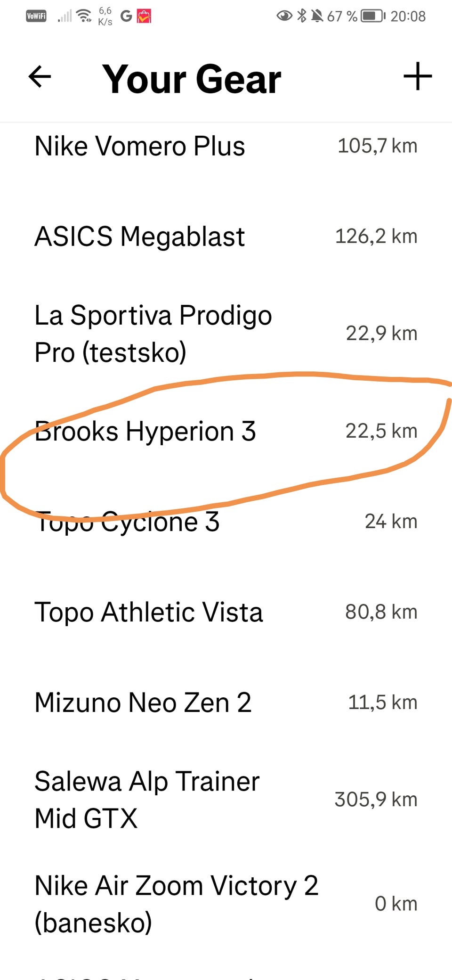Viewport: 452px width, 980px height.
Task: Tap the plus icon to add gear
Action: [418, 76]
